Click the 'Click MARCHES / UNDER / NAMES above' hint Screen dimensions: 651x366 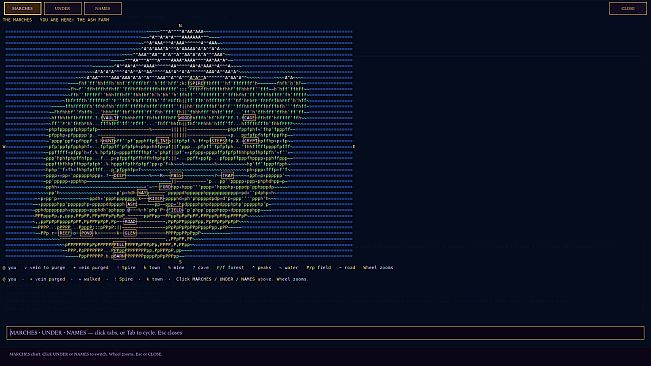pyautogui.click(x=225, y=279)
